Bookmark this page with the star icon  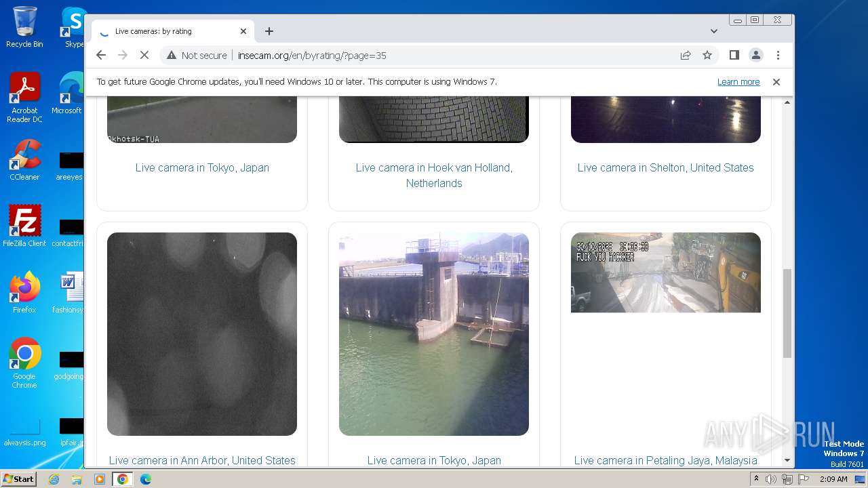(x=707, y=55)
